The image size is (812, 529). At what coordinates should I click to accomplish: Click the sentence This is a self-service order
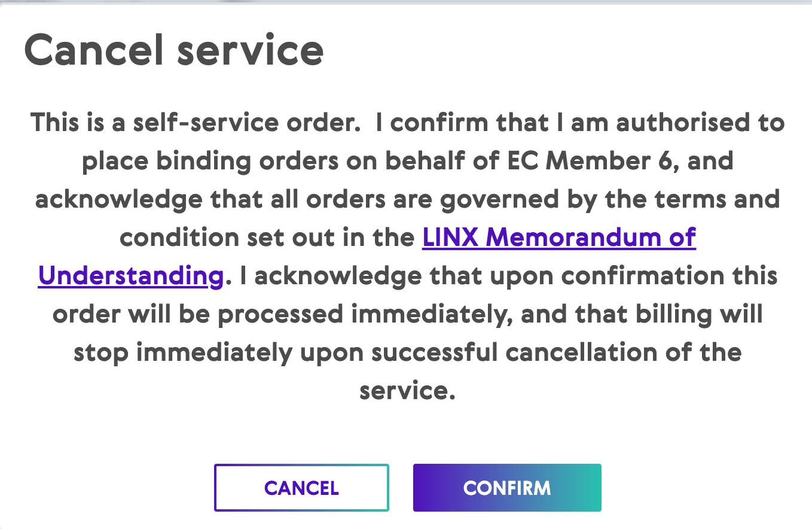tap(196, 123)
